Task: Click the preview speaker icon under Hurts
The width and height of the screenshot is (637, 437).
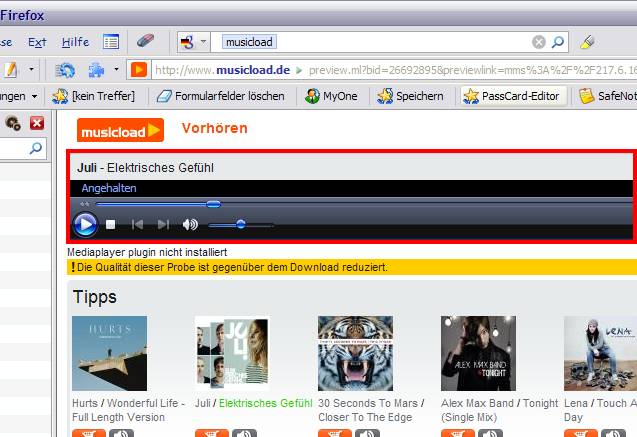Action: click(121, 433)
